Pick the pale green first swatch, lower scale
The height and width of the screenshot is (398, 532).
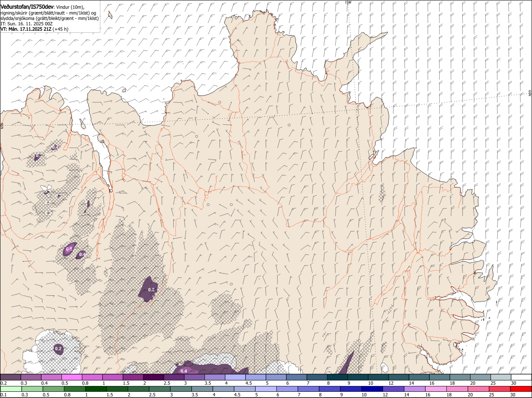click(11, 389)
